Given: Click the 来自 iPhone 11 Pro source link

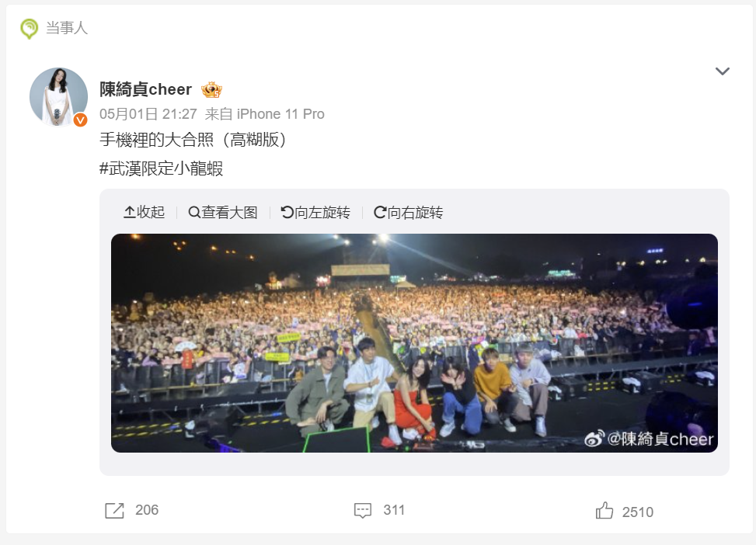Looking at the screenshot, I should 265,114.
